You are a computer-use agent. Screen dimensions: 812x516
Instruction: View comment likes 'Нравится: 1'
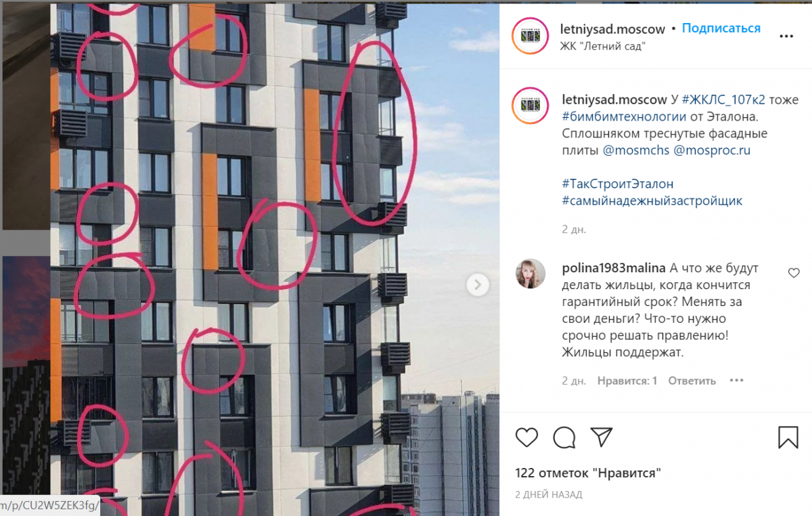[x=627, y=381]
